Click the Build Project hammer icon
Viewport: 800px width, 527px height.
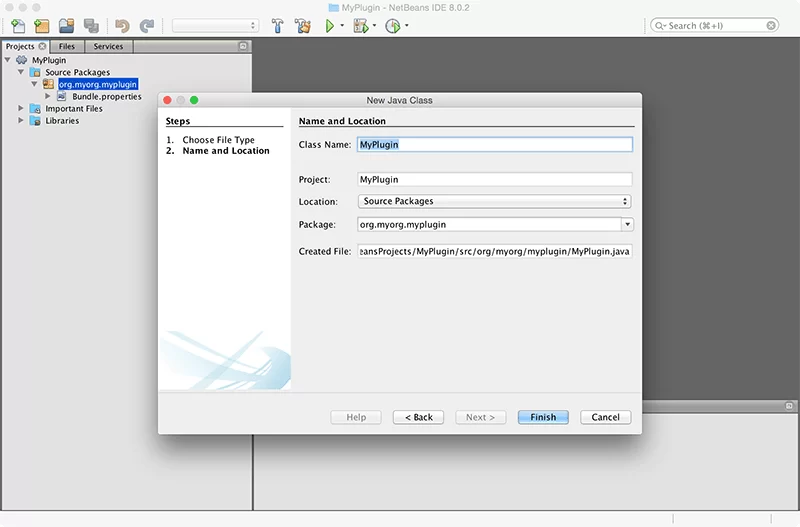[278, 26]
